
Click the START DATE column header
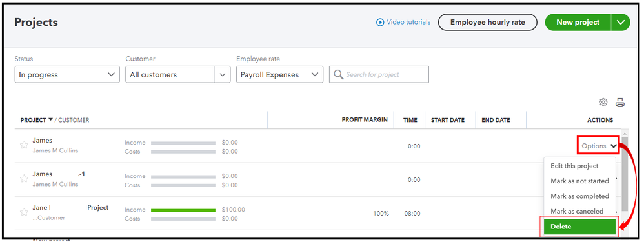[448, 121]
